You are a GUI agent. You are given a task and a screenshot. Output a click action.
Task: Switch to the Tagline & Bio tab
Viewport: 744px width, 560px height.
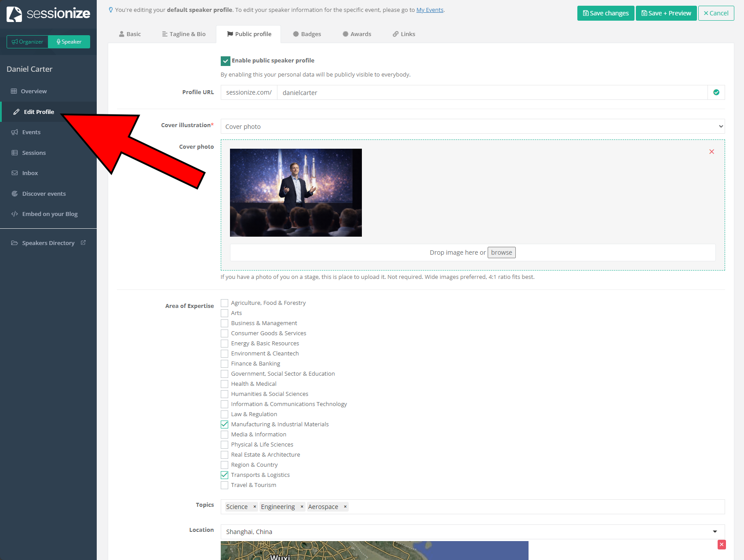(183, 34)
